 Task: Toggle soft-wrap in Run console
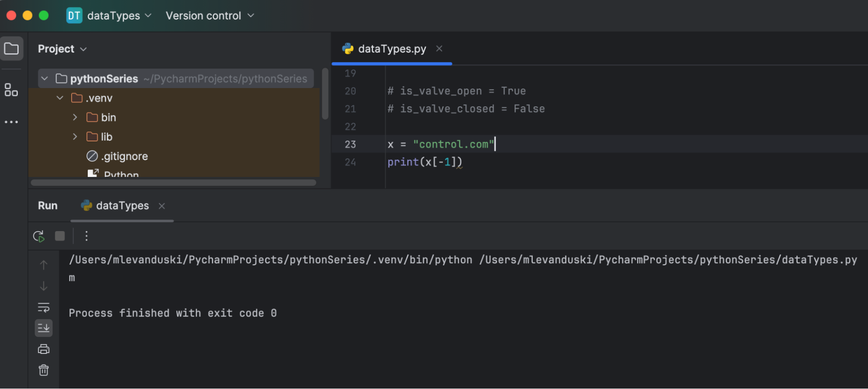click(x=43, y=307)
